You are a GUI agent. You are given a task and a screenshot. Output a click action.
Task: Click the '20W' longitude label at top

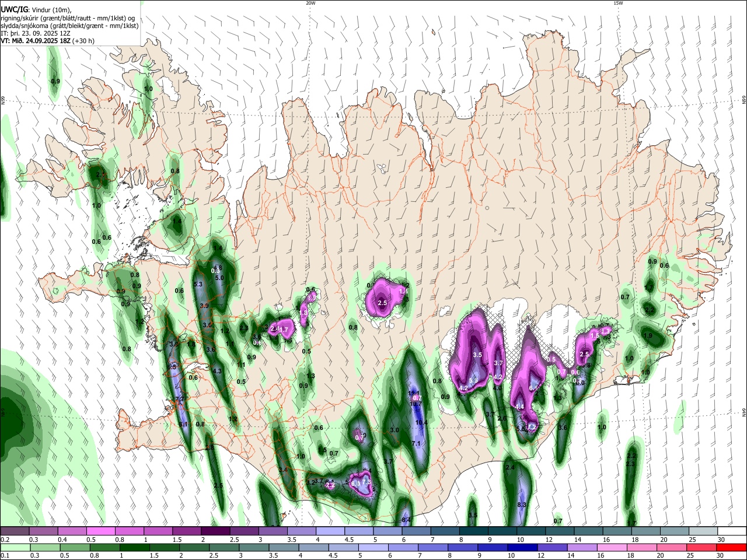(310, 3)
